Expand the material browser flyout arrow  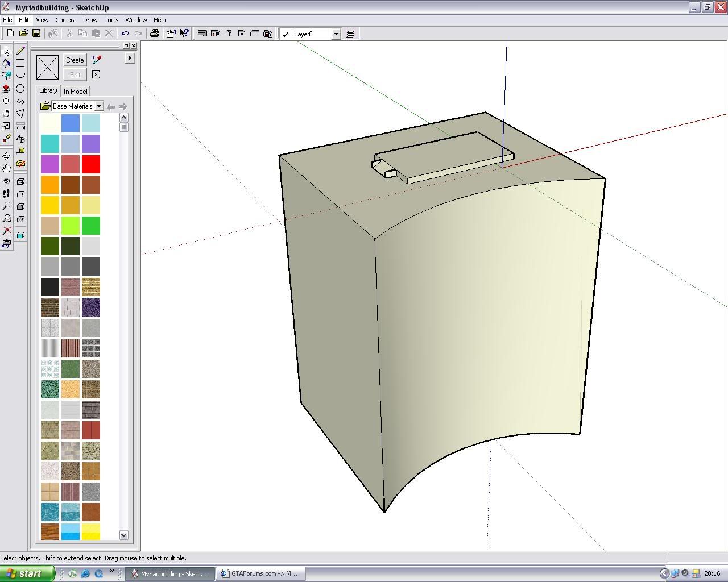(x=130, y=57)
